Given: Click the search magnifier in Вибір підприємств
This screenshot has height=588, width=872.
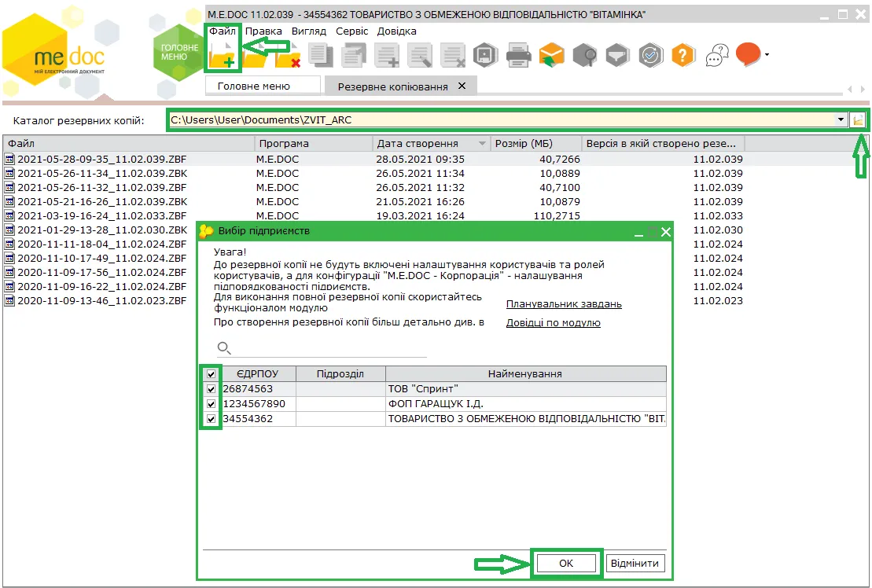Looking at the screenshot, I should click(x=223, y=348).
